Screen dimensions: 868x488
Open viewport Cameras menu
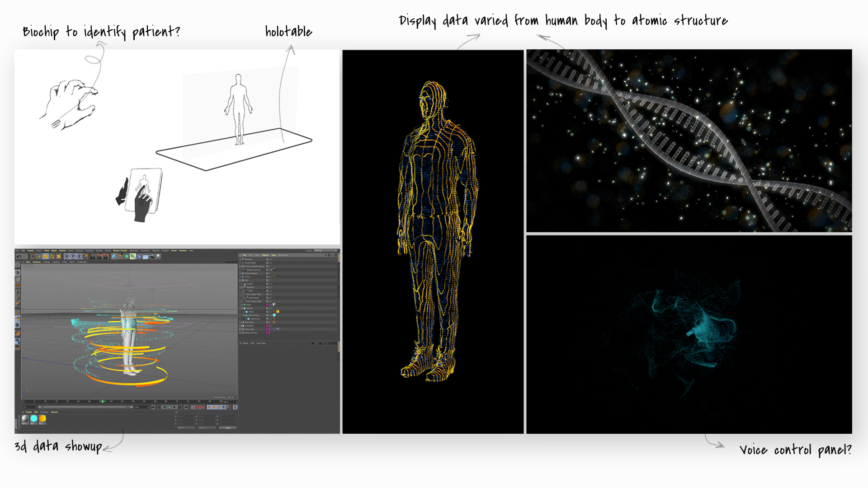coord(37,262)
